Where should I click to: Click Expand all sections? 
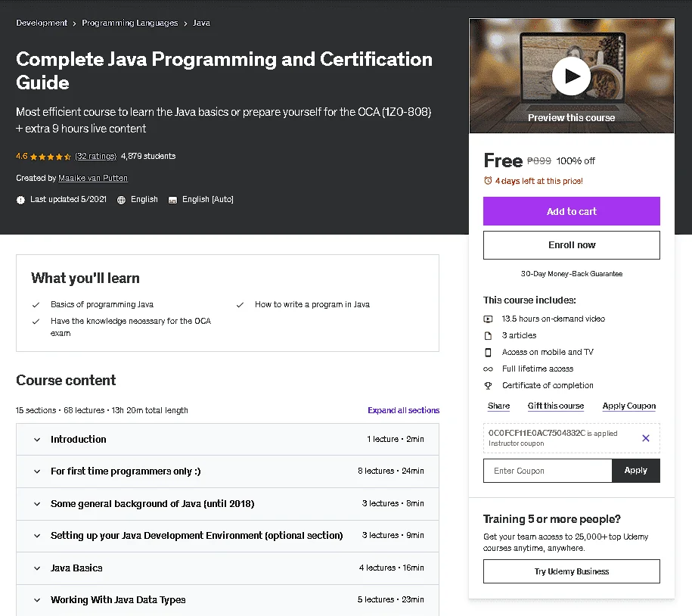[403, 410]
